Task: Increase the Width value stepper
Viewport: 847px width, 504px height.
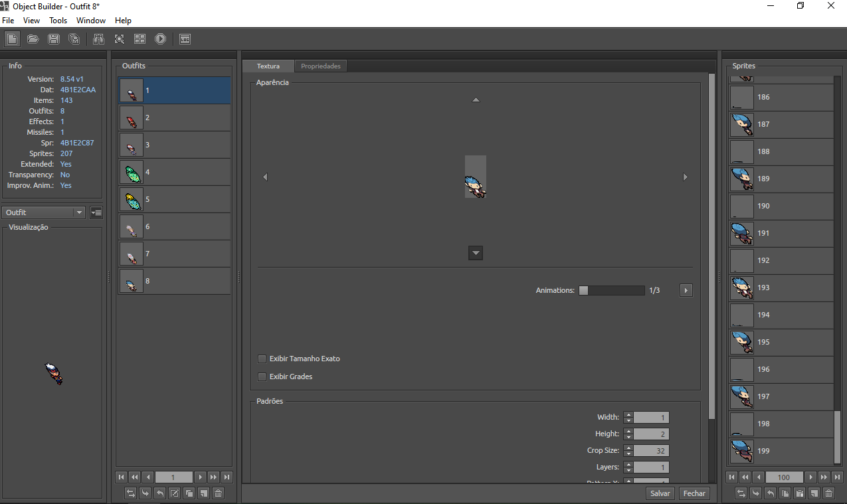Action: [x=629, y=415]
